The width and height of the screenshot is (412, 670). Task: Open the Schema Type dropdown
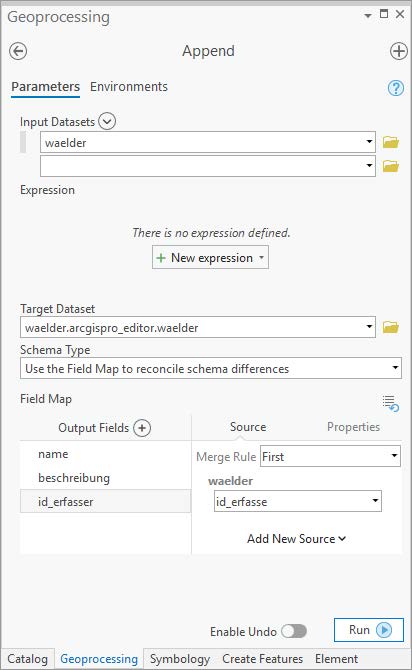[211, 368]
